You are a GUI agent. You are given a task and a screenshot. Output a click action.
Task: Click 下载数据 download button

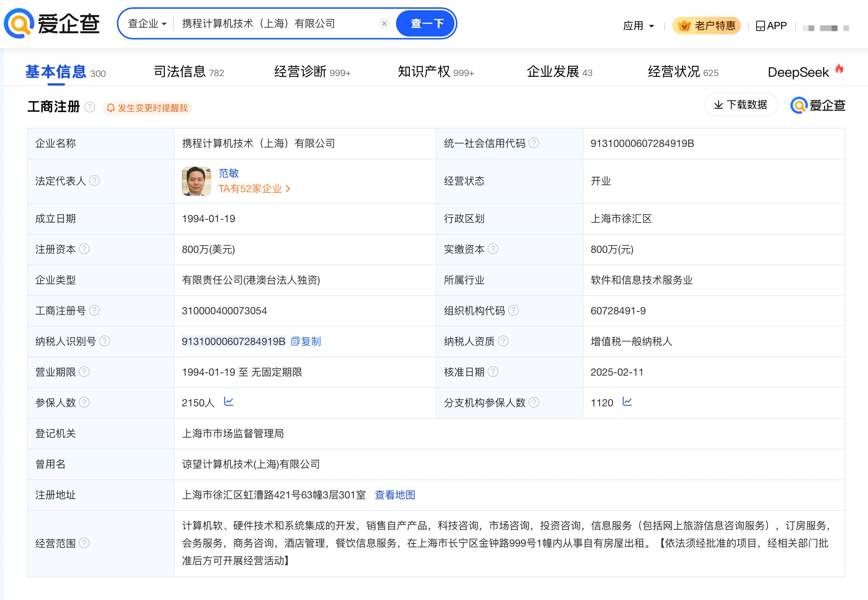(741, 105)
